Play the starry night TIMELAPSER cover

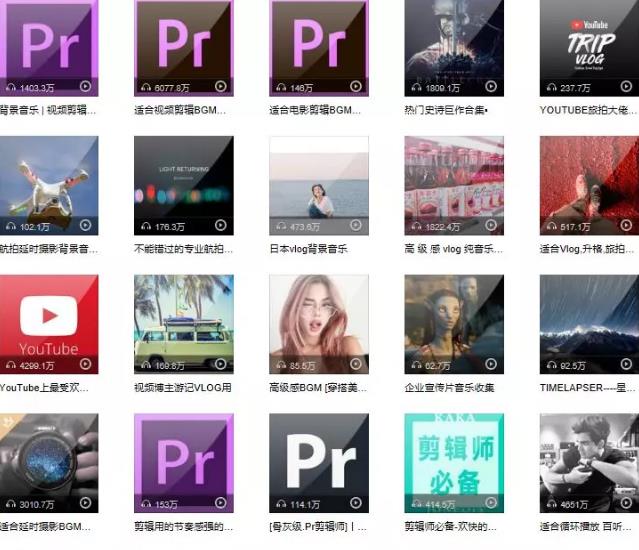(x=624, y=365)
